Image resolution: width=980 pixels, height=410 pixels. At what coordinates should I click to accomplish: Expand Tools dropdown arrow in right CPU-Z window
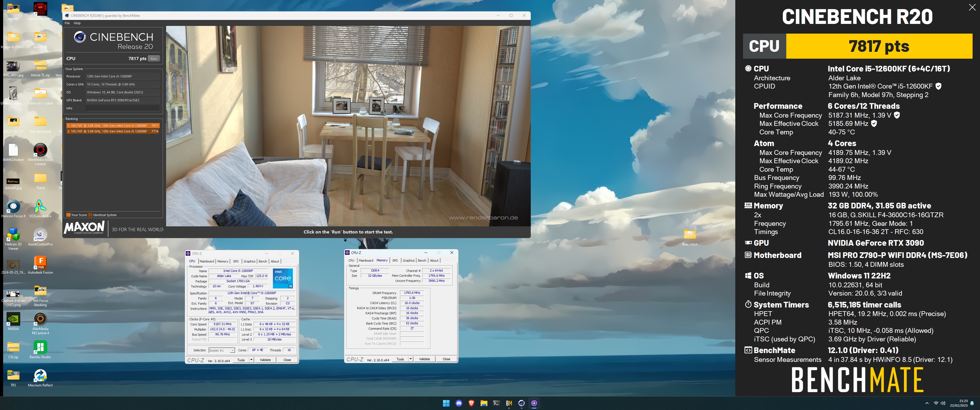click(x=411, y=359)
